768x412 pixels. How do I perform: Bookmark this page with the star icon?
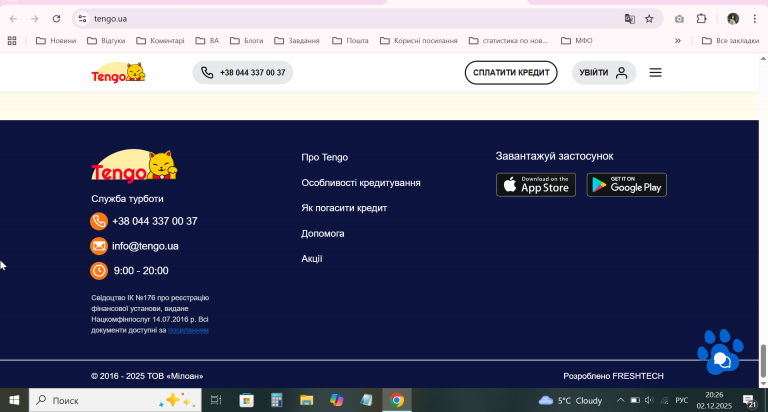(649, 19)
